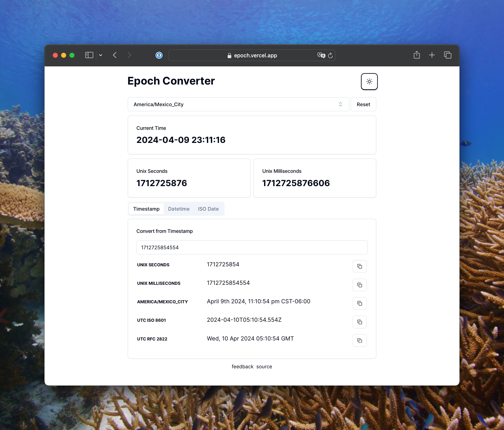This screenshot has height=430, width=504.
Task: Expand the sidebar options chevron
Action: pos(101,55)
